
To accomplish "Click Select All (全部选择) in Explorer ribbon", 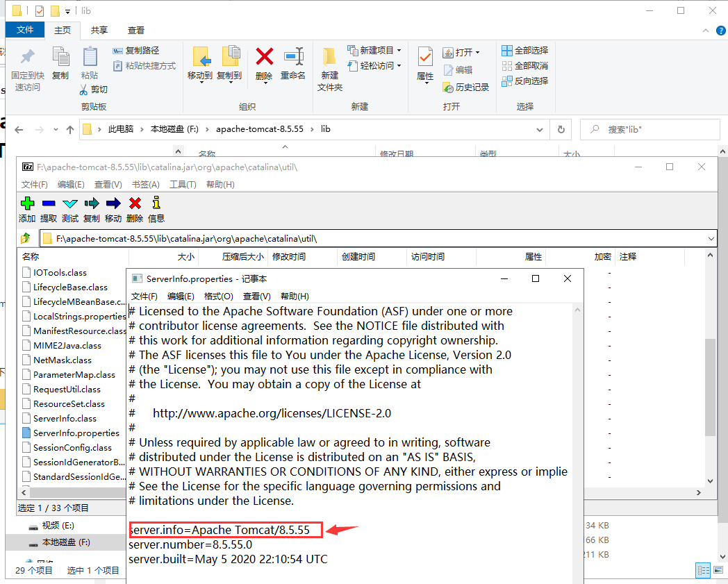I will pyautogui.click(x=524, y=50).
